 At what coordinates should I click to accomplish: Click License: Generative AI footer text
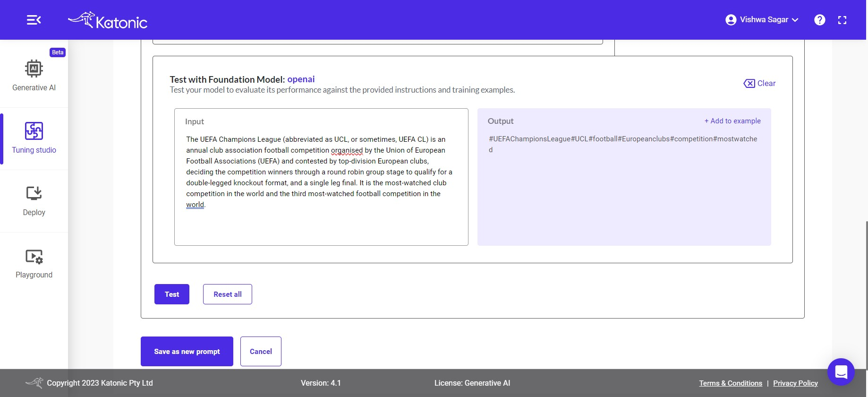tap(472, 383)
